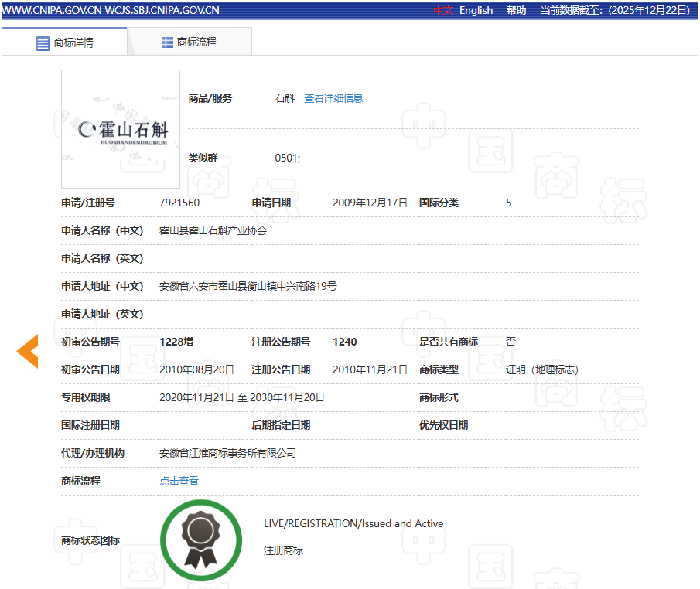This screenshot has height=589, width=700.
Task: Open the 查看详细信息 link
Action: point(333,98)
